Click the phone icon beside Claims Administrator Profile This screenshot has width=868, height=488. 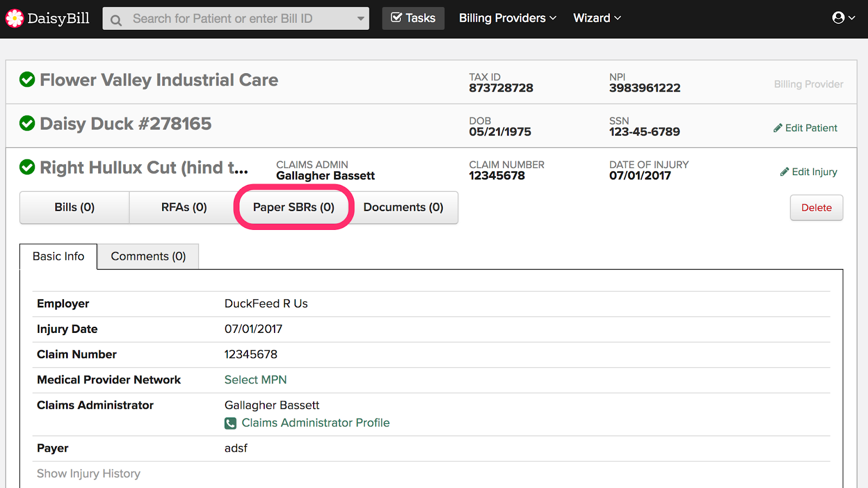click(x=231, y=423)
